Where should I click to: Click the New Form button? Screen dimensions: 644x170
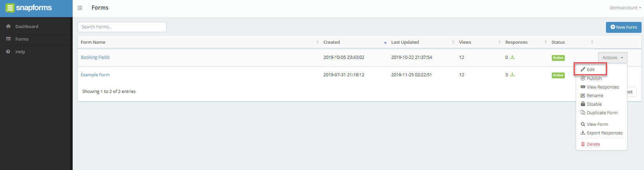[623, 27]
